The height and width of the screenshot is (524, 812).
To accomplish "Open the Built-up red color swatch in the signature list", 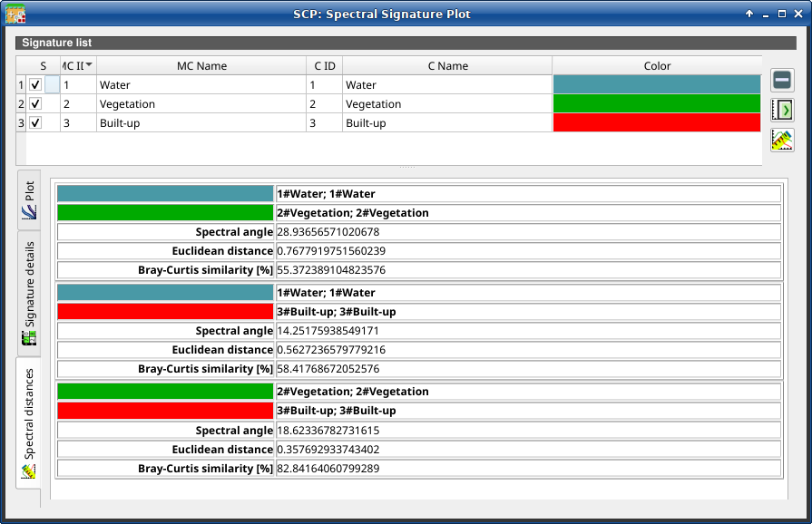I will (x=657, y=123).
